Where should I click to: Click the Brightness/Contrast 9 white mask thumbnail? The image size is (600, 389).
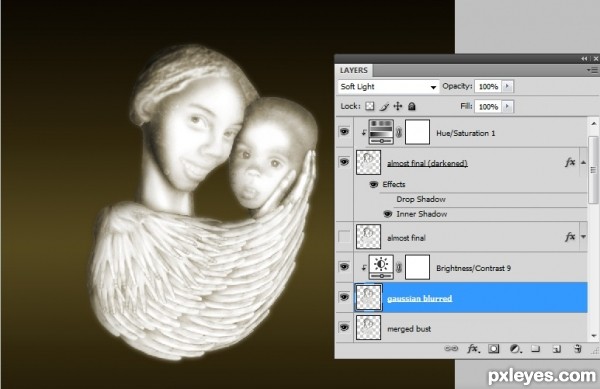click(x=417, y=267)
